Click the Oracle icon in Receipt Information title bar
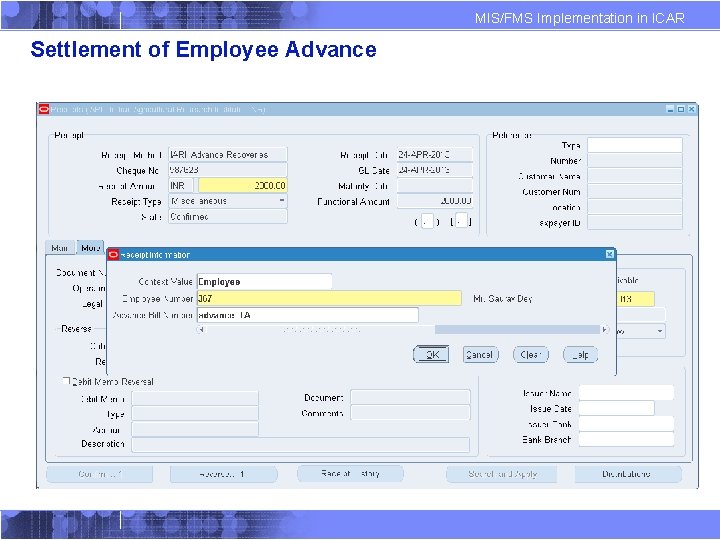This screenshot has width=720, height=540. (113, 254)
